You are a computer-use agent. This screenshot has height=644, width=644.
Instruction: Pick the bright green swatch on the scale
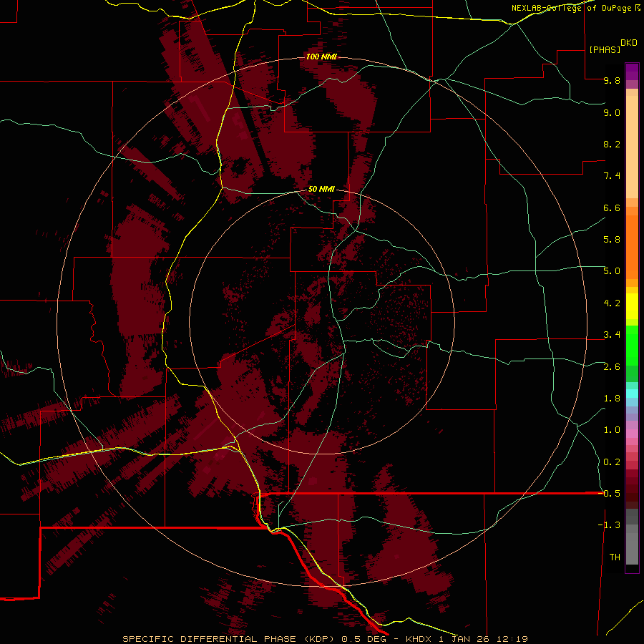[632, 345]
